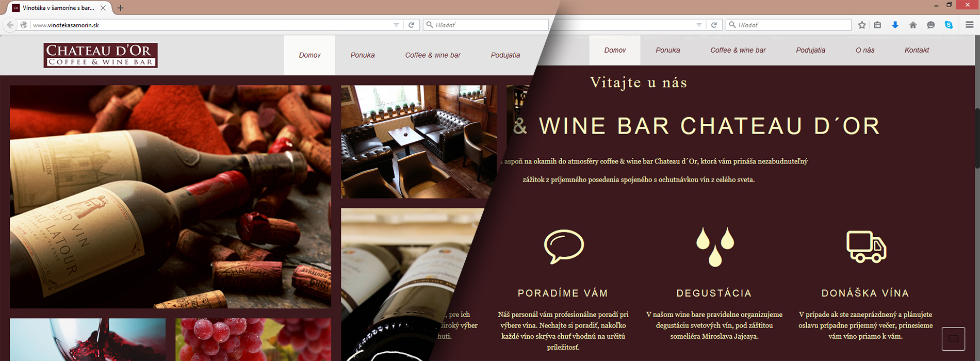This screenshot has width=980, height=361.
Task: Open the hamburger browser menu
Action: (970, 25)
